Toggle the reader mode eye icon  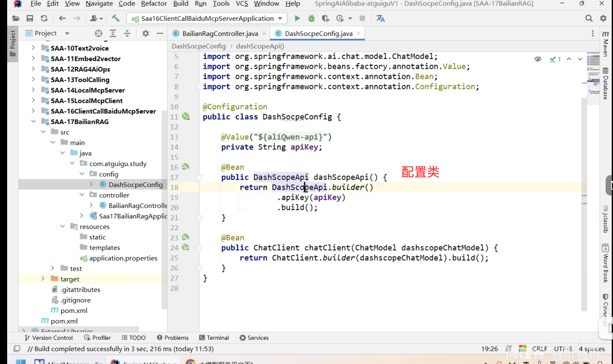point(538,59)
